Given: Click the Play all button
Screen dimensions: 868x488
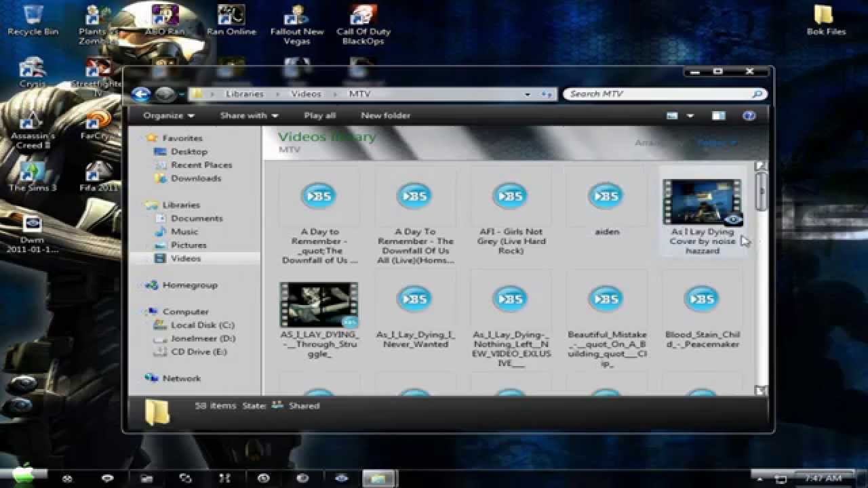Looking at the screenshot, I should [x=320, y=116].
